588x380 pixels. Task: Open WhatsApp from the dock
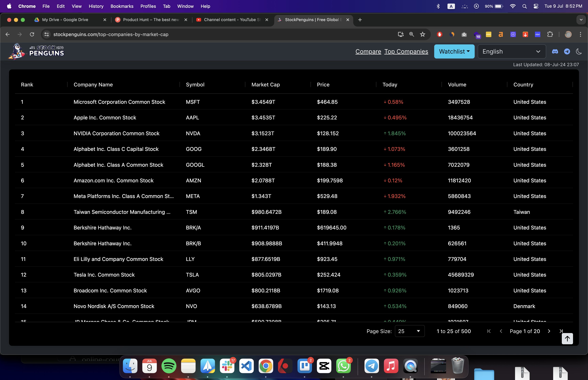343,366
